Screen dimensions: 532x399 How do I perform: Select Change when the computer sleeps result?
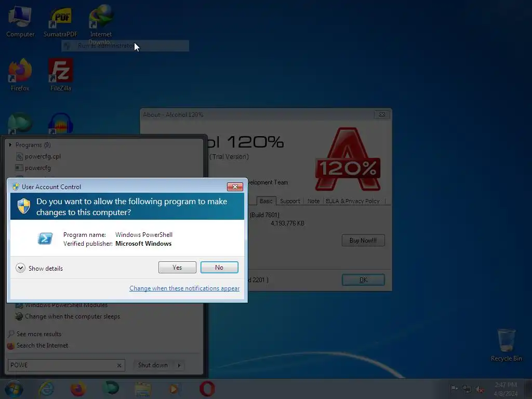[72, 316]
